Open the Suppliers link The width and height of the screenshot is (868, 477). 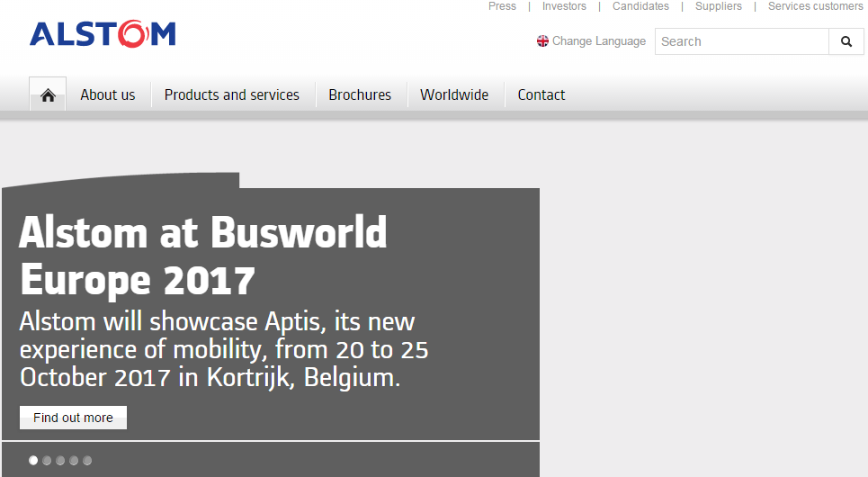[x=719, y=6]
